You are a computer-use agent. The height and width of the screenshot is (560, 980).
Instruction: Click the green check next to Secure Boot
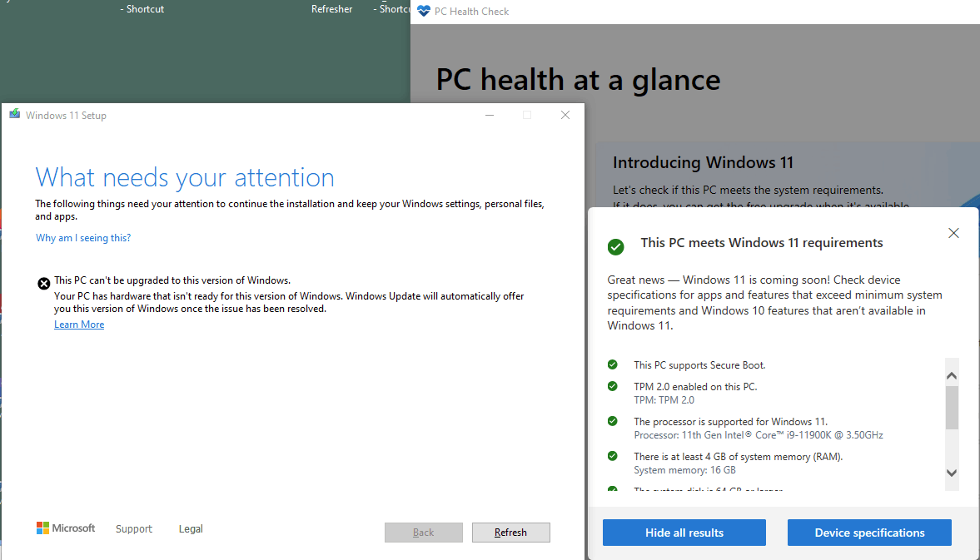(x=613, y=364)
